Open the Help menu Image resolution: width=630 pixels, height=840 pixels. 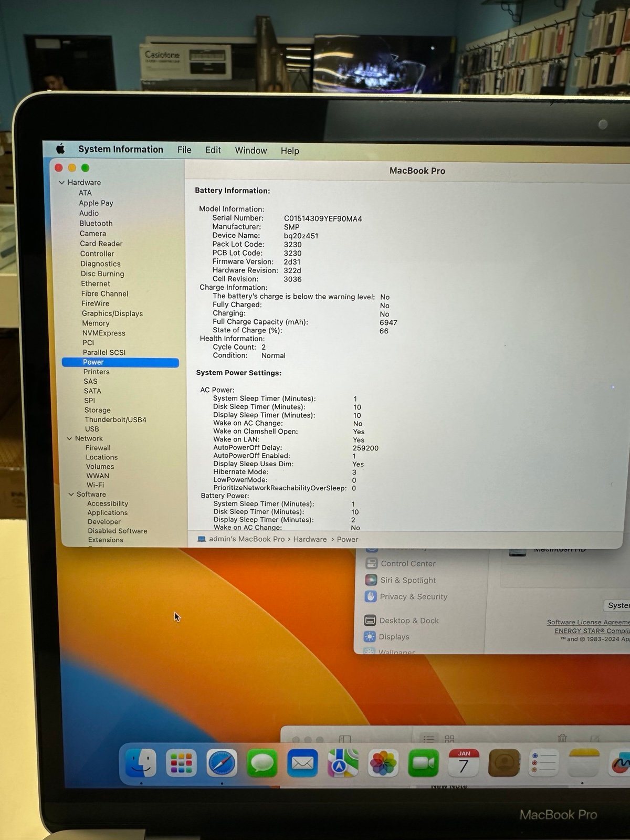pos(290,151)
